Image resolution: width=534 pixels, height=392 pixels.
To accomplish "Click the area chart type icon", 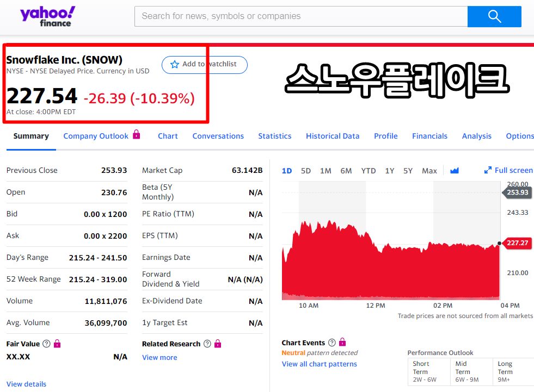I will (x=455, y=171).
